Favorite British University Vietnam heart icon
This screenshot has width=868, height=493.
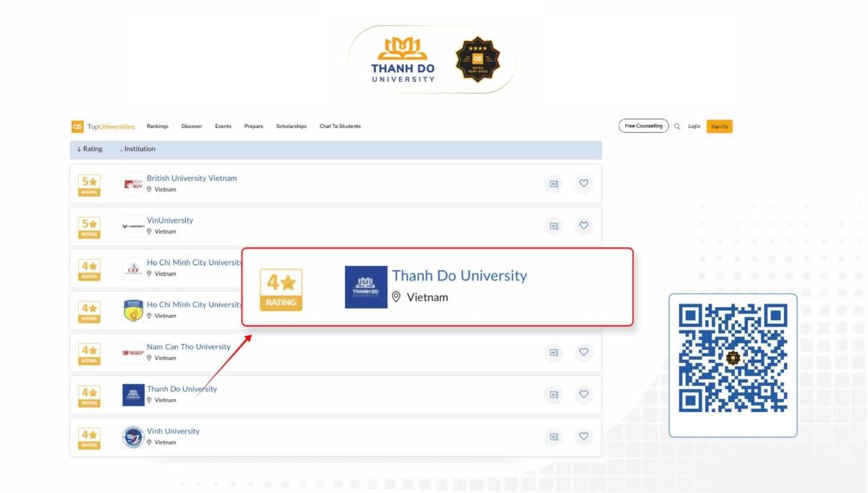584,184
